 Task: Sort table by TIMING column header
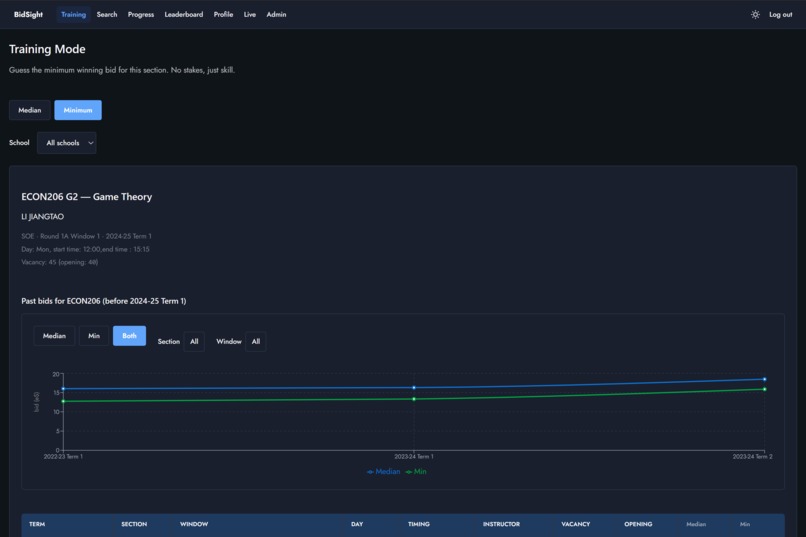[x=419, y=524]
